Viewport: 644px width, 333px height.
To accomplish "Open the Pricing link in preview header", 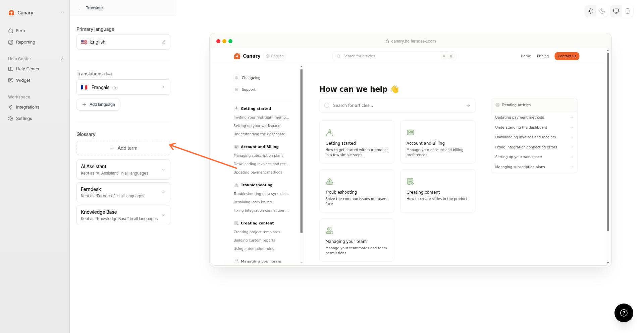I will point(543,56).
